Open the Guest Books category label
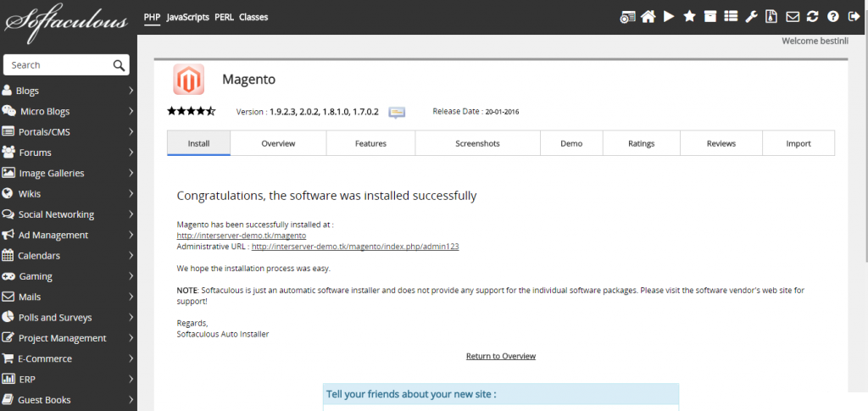The height and width of the screenshot is (411, 868). [44, 400]
